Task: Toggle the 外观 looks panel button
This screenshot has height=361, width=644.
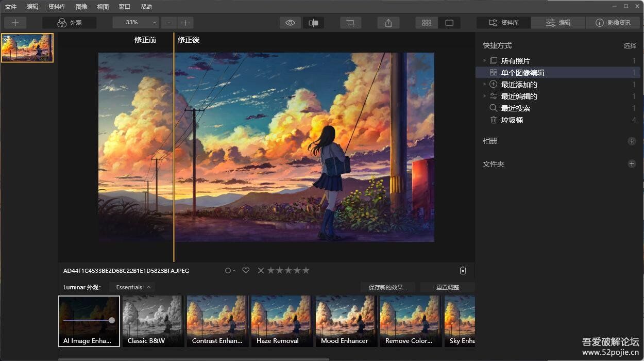Action: [70, 23]
